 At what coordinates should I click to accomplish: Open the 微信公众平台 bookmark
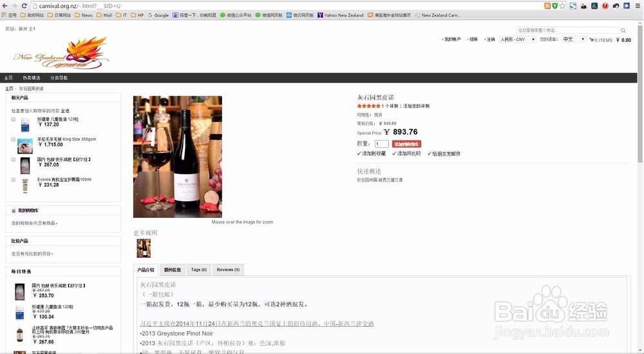point(236,15)
